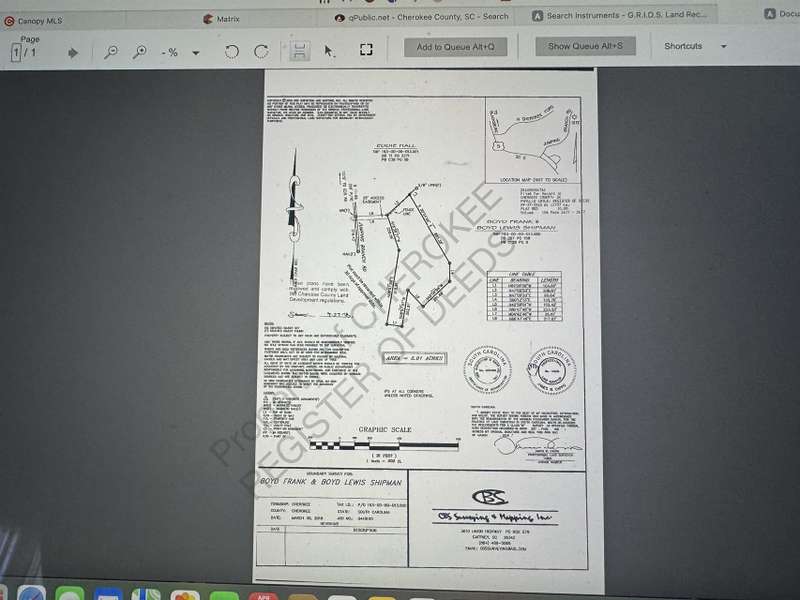Rotate document clockwise

(x=261, y=51)
